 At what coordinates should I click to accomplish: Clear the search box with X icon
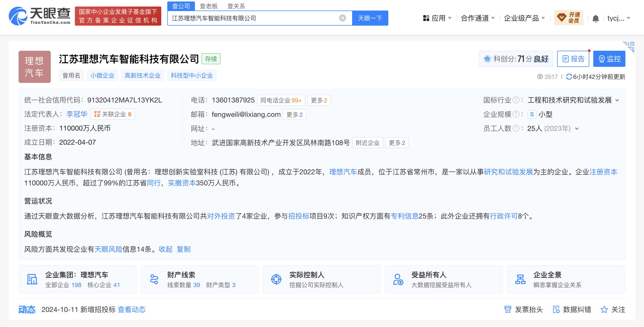[342, 18]
